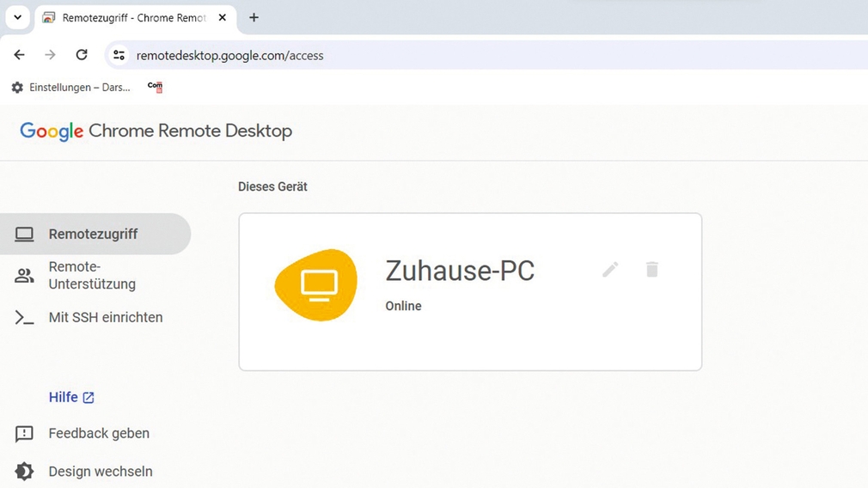
Task: Select Remotezugriff in the sidebar
Action: (95, 234)
